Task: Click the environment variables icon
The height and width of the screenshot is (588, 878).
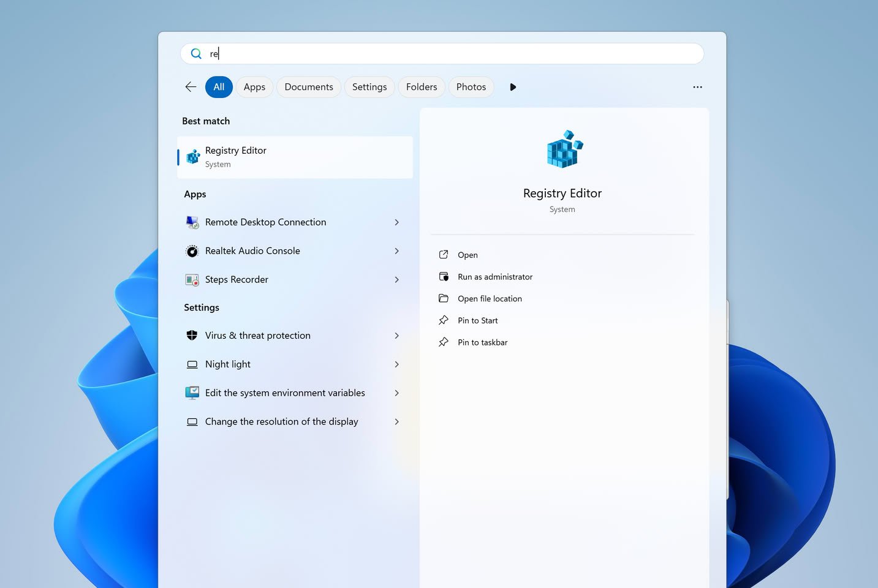Action: click(192, 393)
